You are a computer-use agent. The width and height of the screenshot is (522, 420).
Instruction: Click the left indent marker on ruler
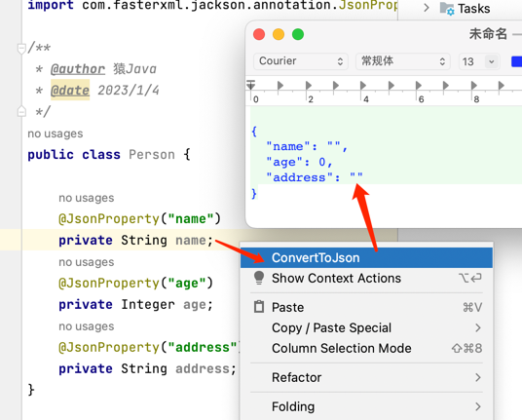coord(250,85)
